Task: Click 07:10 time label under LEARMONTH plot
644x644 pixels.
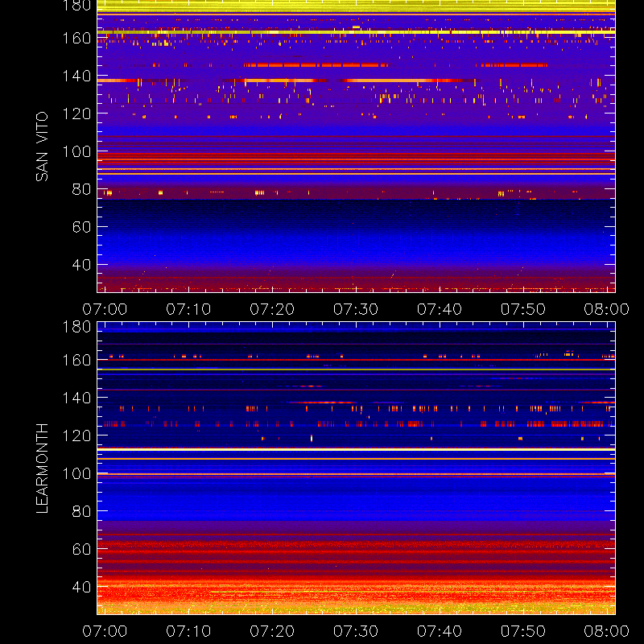Action: (188, 631)
